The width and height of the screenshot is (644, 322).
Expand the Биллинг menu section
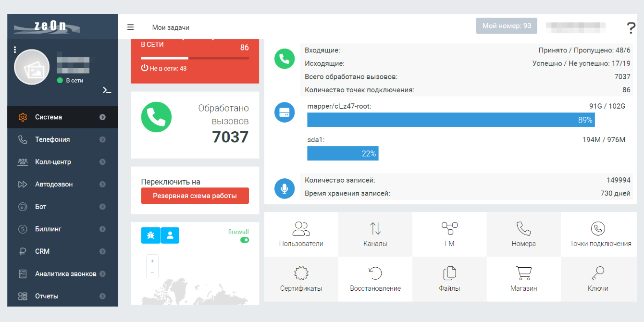62,229
